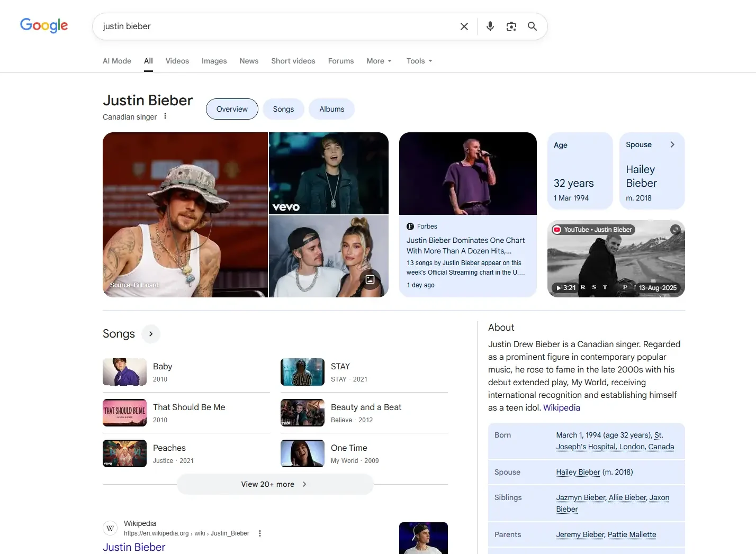The image size is (756, 554).
Task: Click the Wikipedia favicon icon
Action: click(x=110, y=528)
